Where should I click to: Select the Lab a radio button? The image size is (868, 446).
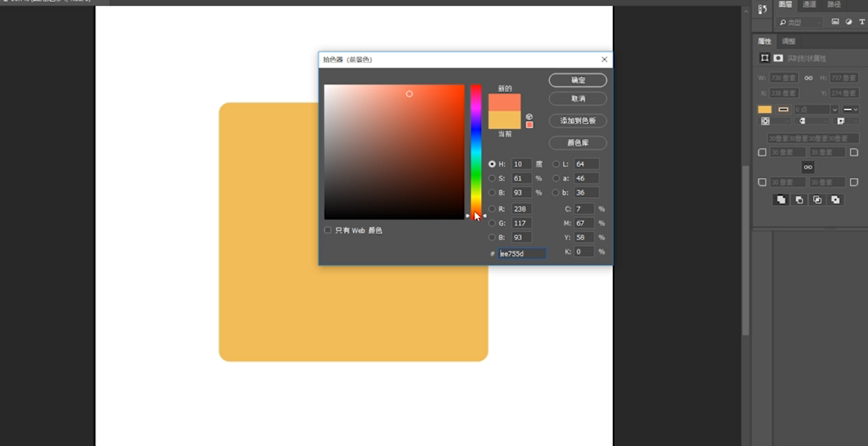pos(556,179)
